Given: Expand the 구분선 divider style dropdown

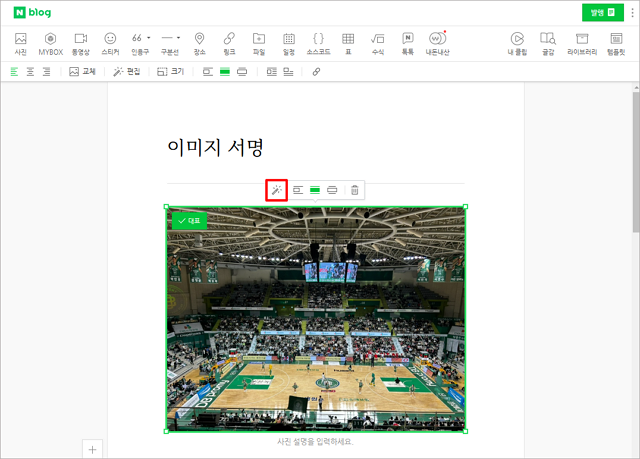Looking at the screenshot, I should coord(178,38).
